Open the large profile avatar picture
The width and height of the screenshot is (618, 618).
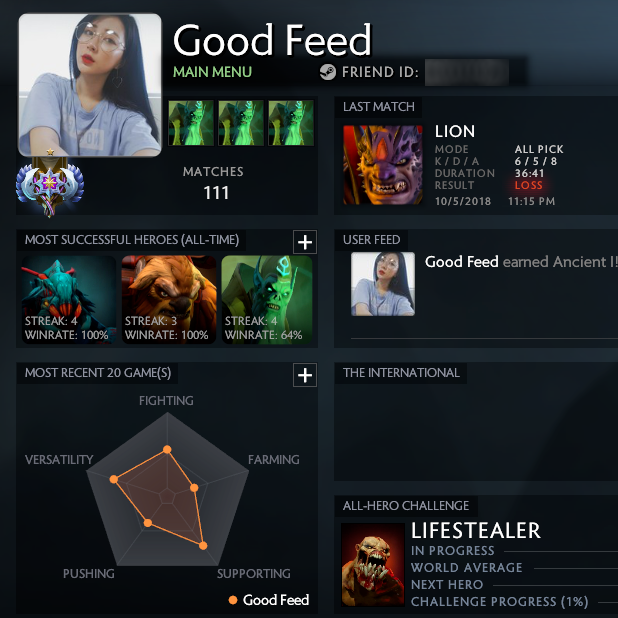coord(90,85)
